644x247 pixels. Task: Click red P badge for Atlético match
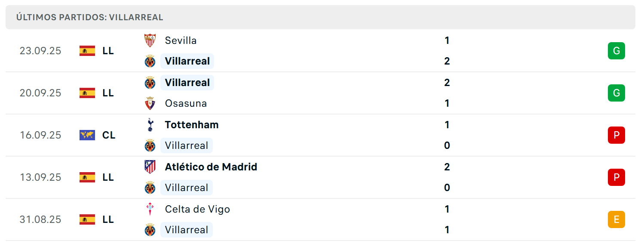[616, 177]
